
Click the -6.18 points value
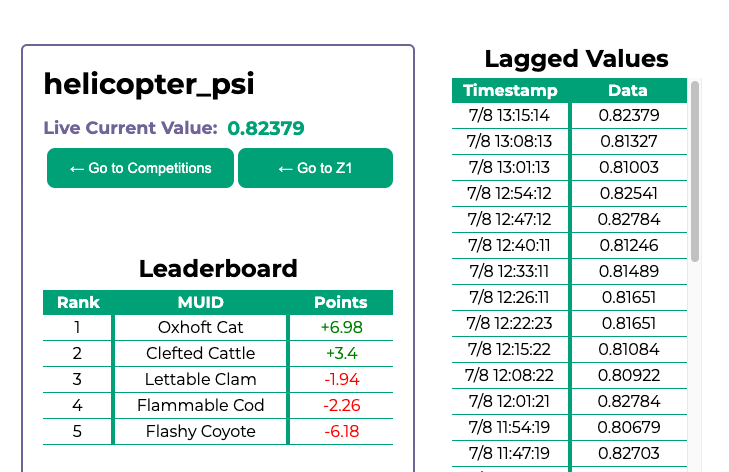341,431
